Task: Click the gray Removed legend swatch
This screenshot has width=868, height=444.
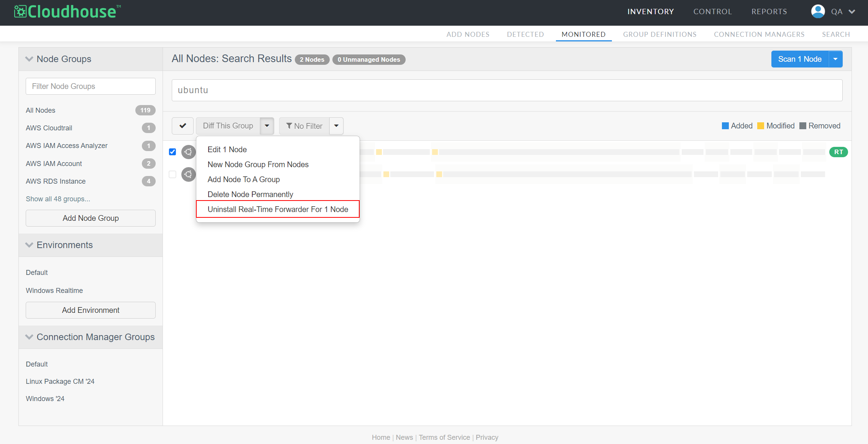Action: point(803,126)
